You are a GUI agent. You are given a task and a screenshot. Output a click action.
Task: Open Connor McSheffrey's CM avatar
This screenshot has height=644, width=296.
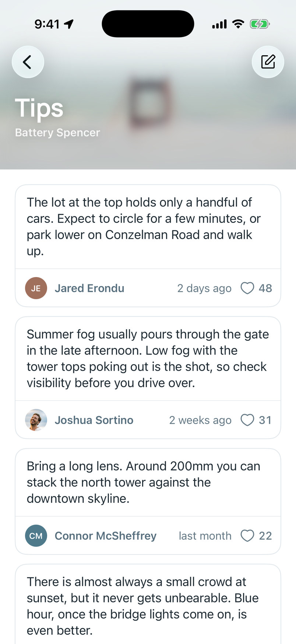(36, 536)
